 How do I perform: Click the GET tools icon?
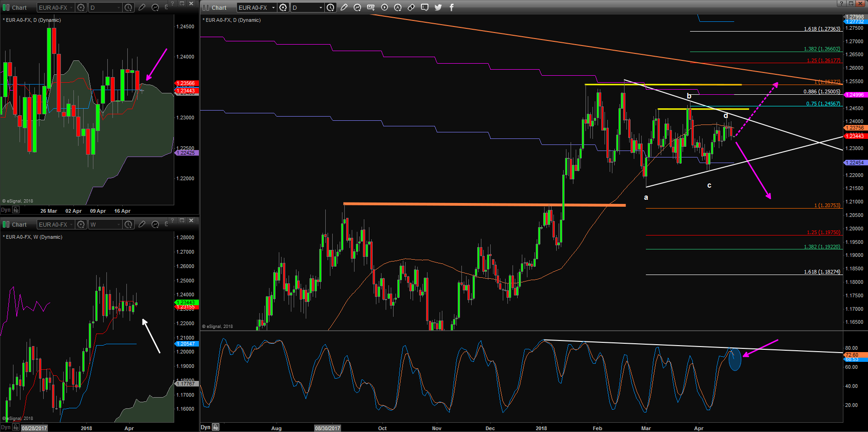click(x=371, y=7)
